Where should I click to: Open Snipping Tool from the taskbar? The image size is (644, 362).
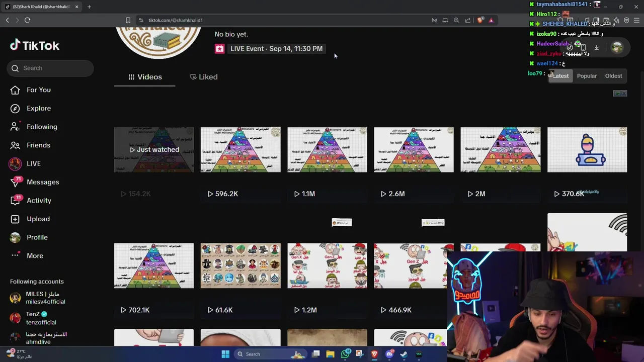[x=360, y=354]
